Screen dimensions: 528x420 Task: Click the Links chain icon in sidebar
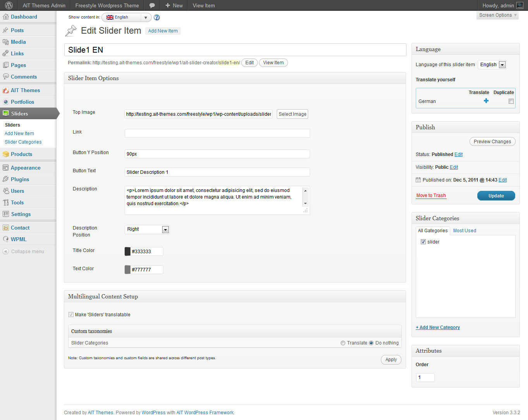pos(5,53)
